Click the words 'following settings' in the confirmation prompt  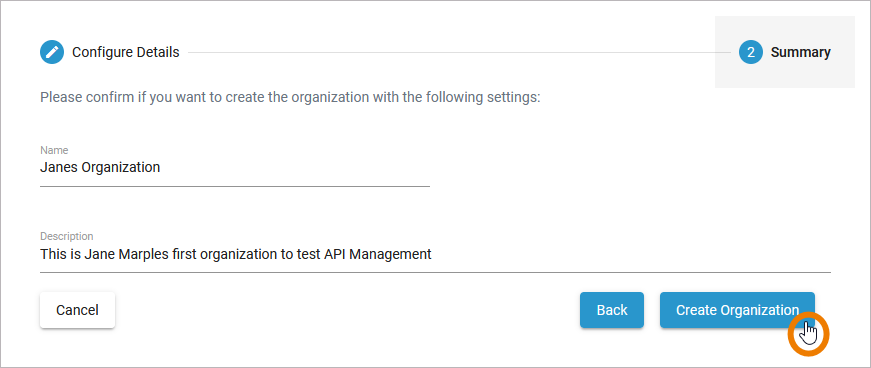(483, 98)
